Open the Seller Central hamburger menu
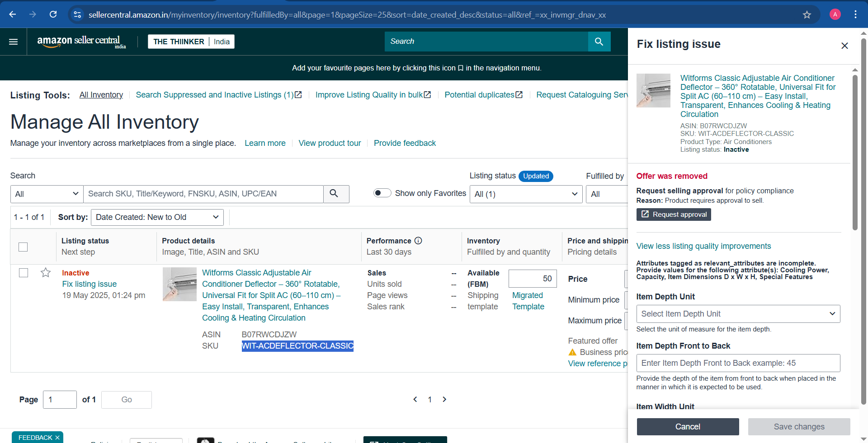 point(14,42)
